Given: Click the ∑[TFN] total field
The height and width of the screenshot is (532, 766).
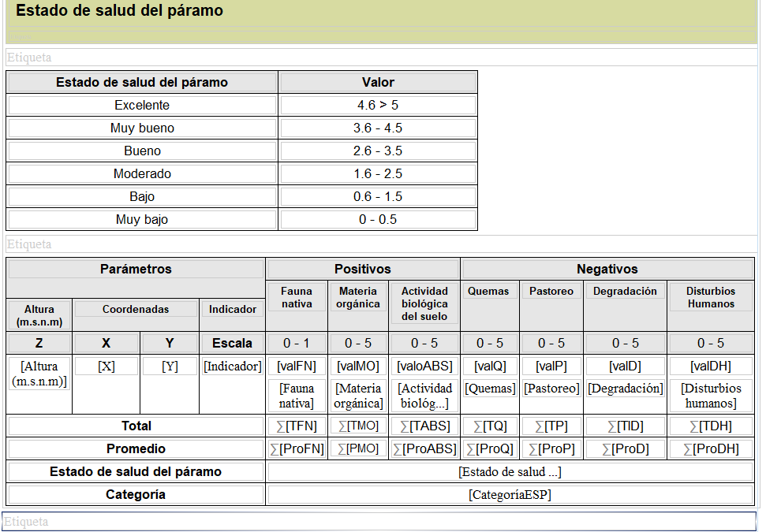Looking at the screenshot, I should tap(297, 426).
